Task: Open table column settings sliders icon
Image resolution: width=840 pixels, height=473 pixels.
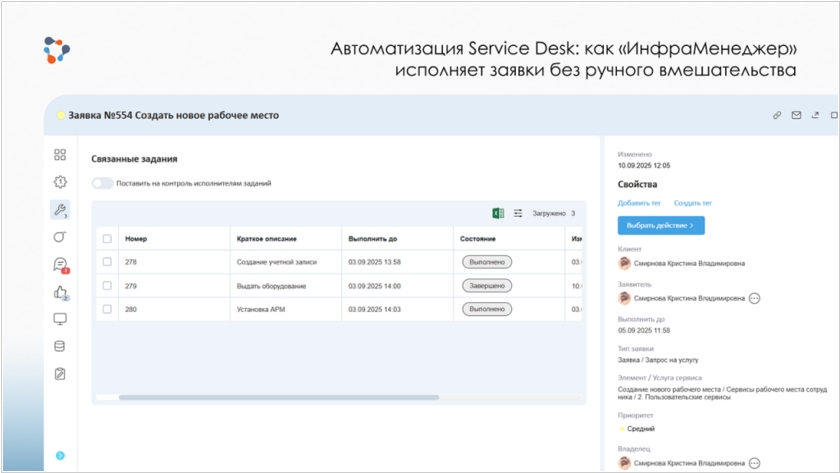Action: (518, 213)
